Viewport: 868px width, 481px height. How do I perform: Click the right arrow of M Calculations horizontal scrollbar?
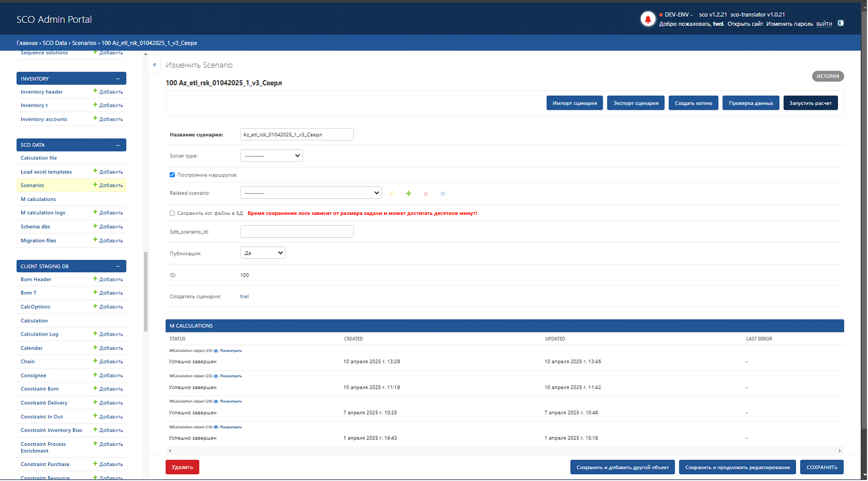coord(840,451)
